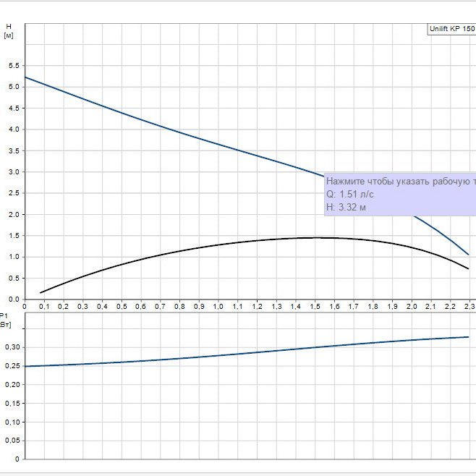Click the 2,0 tick label on flow axis
476x476 pixels.
pyautogui.click(x=412, y=307)
